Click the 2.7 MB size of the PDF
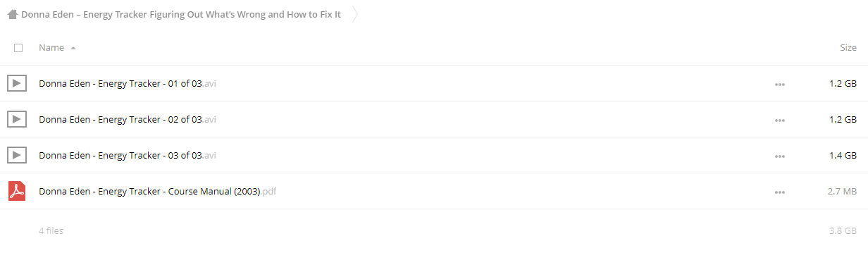The width and height of the screenshot is (868, 265). coord(843,191)
